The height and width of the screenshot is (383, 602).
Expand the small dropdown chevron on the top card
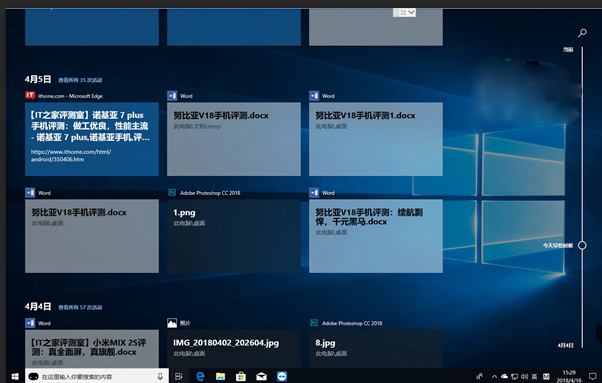(411, 13)
